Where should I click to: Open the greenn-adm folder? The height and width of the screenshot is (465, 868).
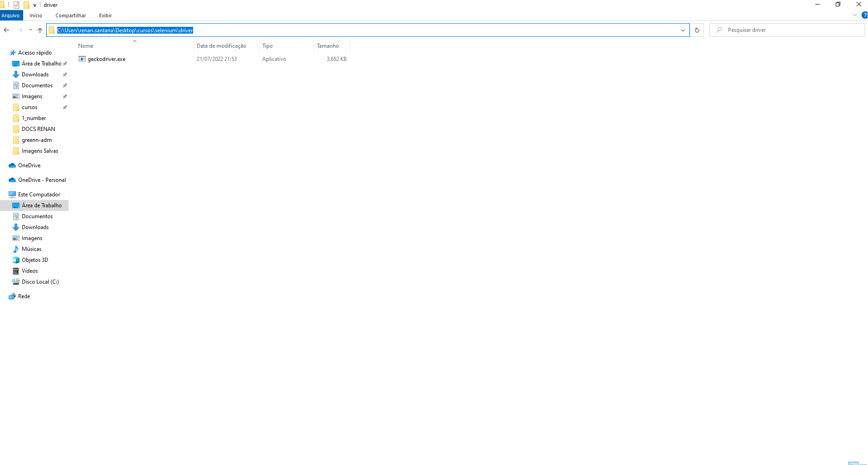coord(36,140)
